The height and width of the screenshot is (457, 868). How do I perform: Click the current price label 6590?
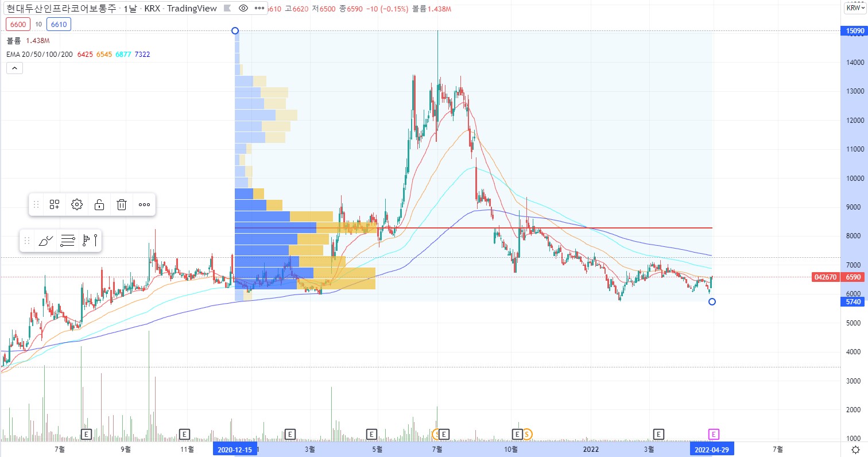852,277
